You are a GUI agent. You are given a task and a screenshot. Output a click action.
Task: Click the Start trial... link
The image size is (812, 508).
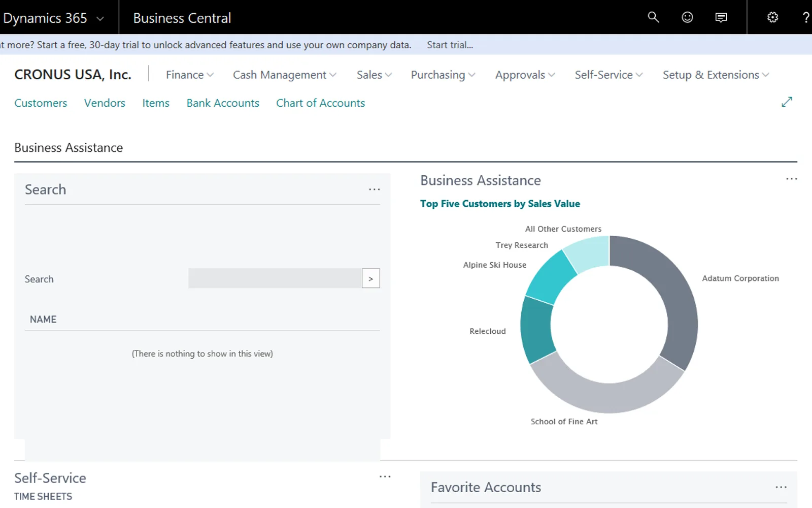(x=450, y=45)
